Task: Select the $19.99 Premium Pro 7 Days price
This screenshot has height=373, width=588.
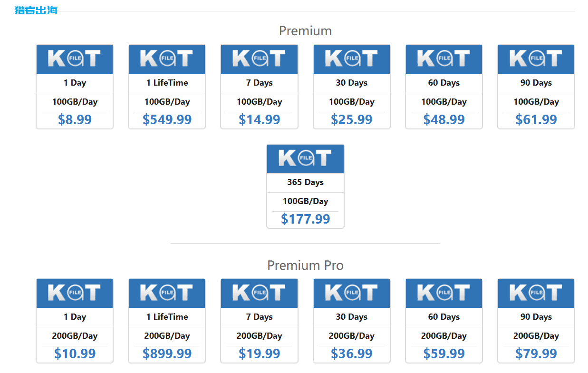Action: tap(259, 353)
